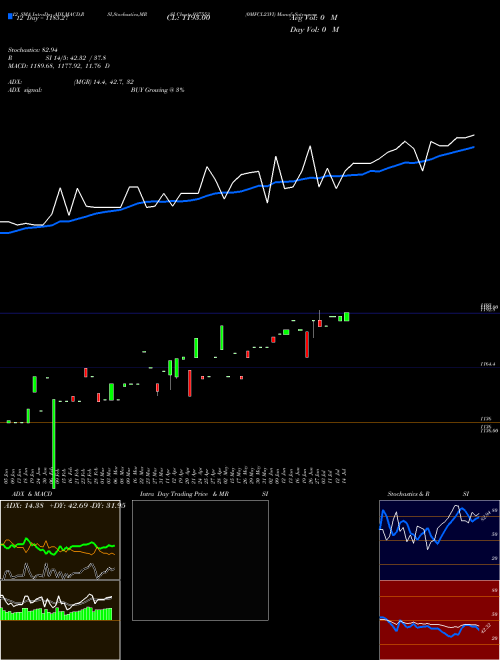Screen dimensions: 500x660
Task: Click the white price line's right end
Action: point(473,136)
